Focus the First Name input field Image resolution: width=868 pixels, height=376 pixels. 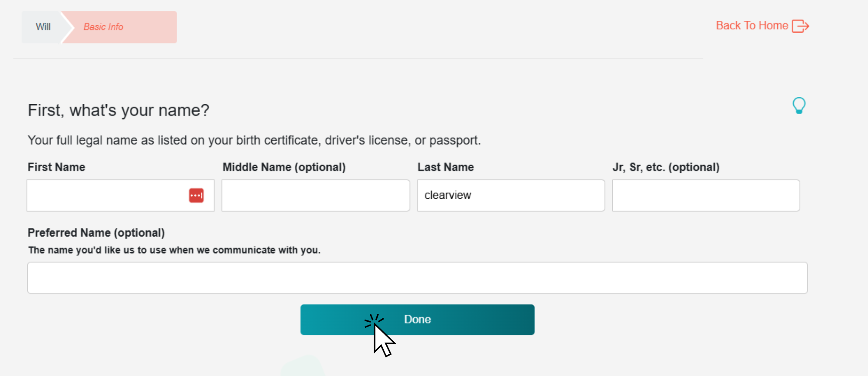(106, 195)
